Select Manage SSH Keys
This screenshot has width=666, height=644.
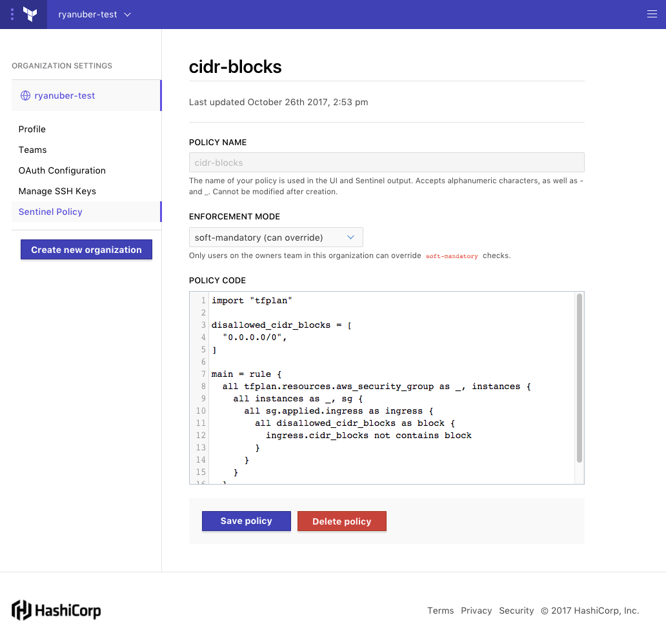coord(57,191)
